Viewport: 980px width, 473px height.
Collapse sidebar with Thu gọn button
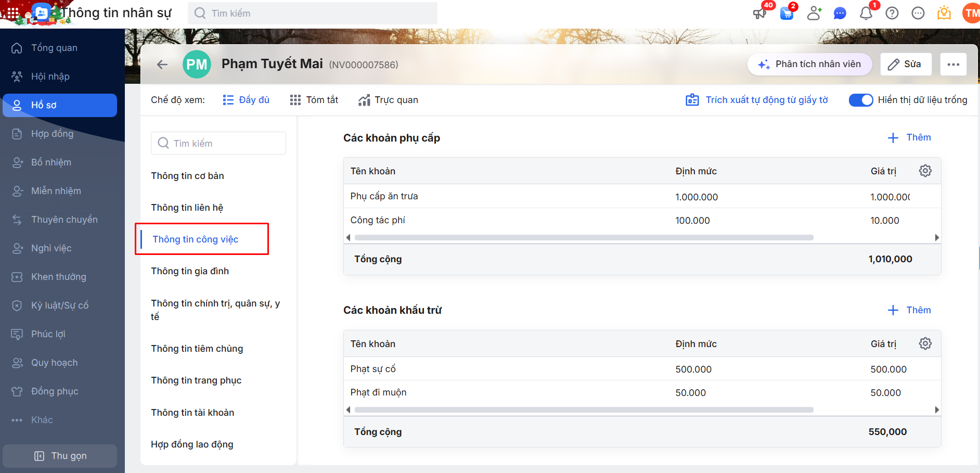(x=60, y=456)
